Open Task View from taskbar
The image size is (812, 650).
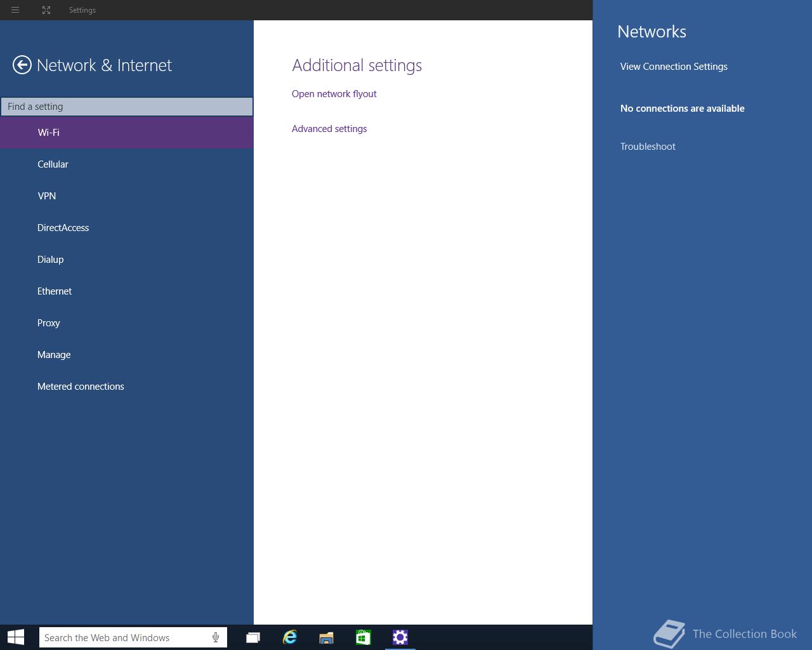pyautogui.click(x=253, y=637)
